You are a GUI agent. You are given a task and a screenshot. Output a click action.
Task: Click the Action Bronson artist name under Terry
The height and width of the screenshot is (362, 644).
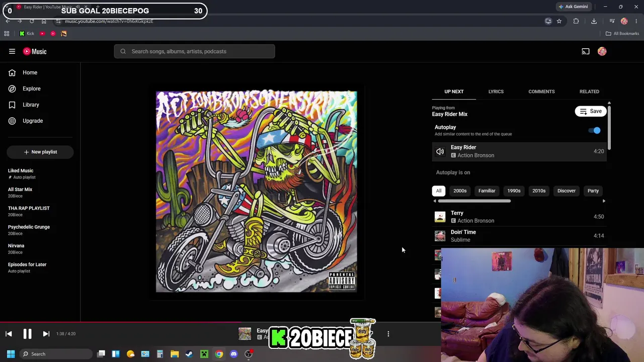point(475,221)
